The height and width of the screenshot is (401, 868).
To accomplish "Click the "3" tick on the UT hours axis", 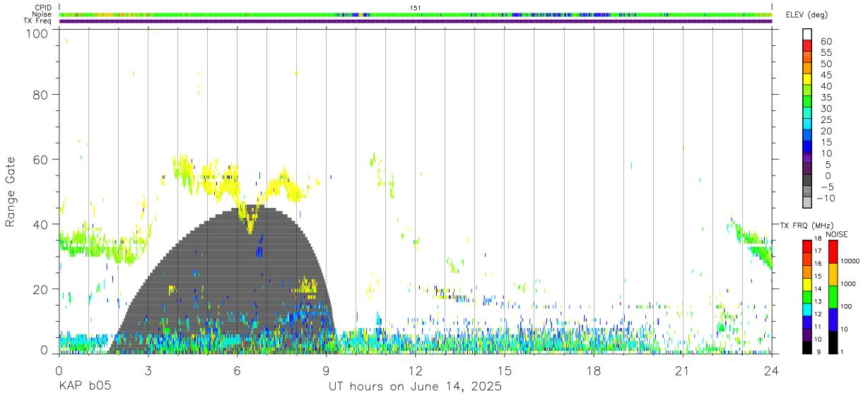I will pyautogui.click(x=148, y=371).
